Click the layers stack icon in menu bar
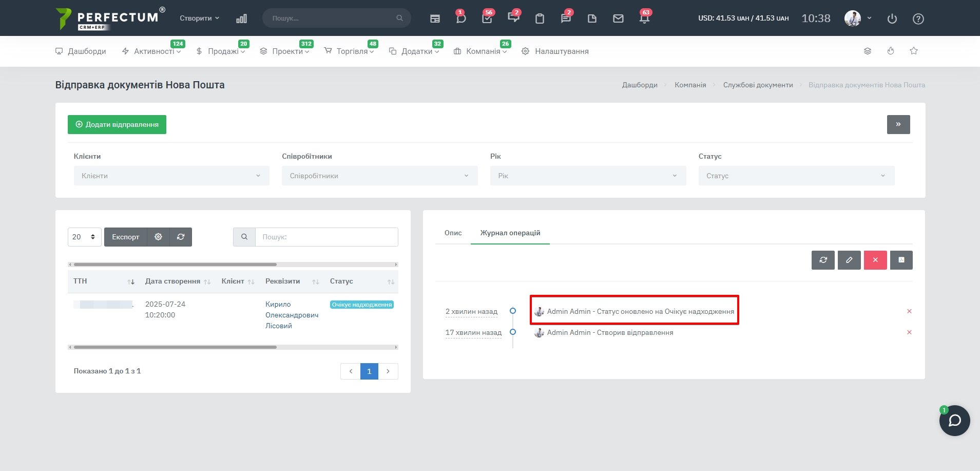Screen dimensions: 980x471 [868, 51]
